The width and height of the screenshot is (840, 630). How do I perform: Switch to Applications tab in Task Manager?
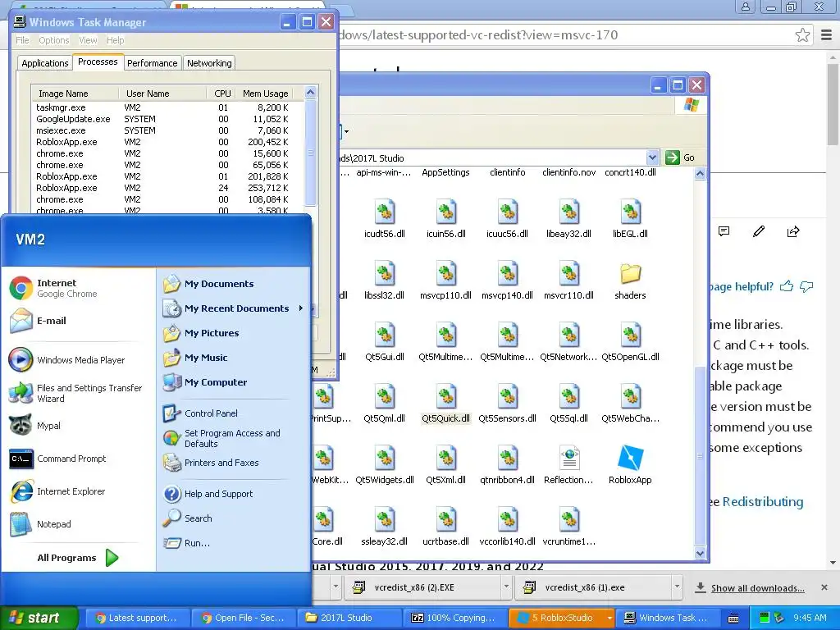point(45,63)
